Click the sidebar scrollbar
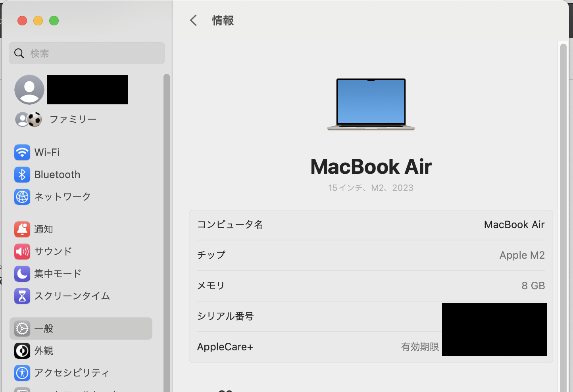This screenshot has width=573, height=392. [x=167, y=233]
